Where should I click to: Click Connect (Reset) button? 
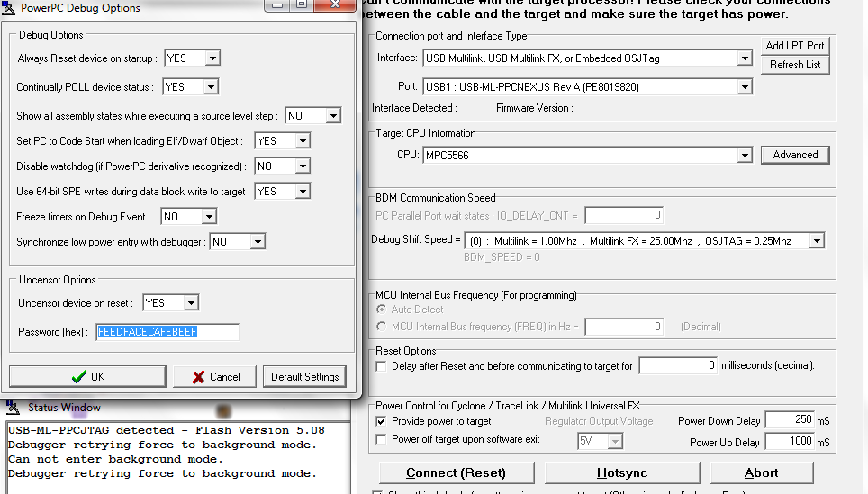(x=457, y=473)
